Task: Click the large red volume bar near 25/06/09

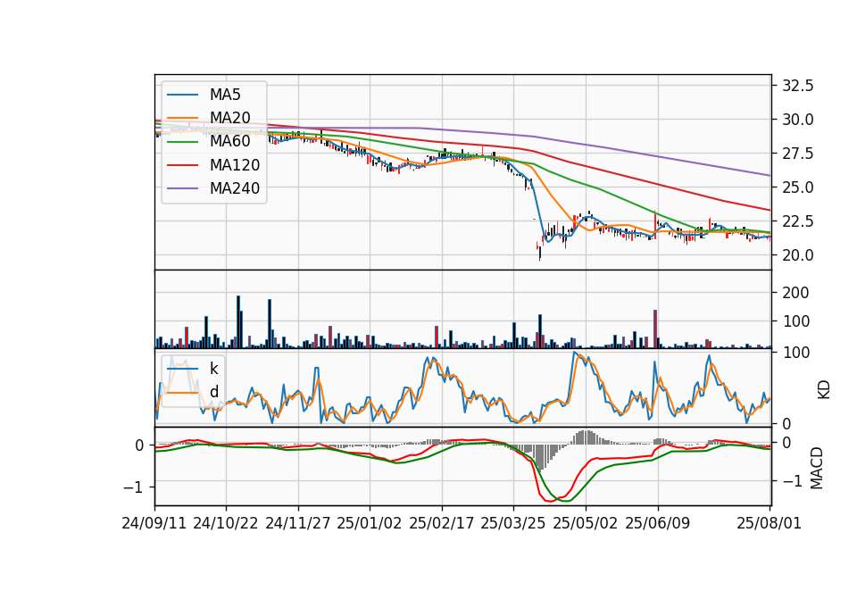Action: [655, 329]
